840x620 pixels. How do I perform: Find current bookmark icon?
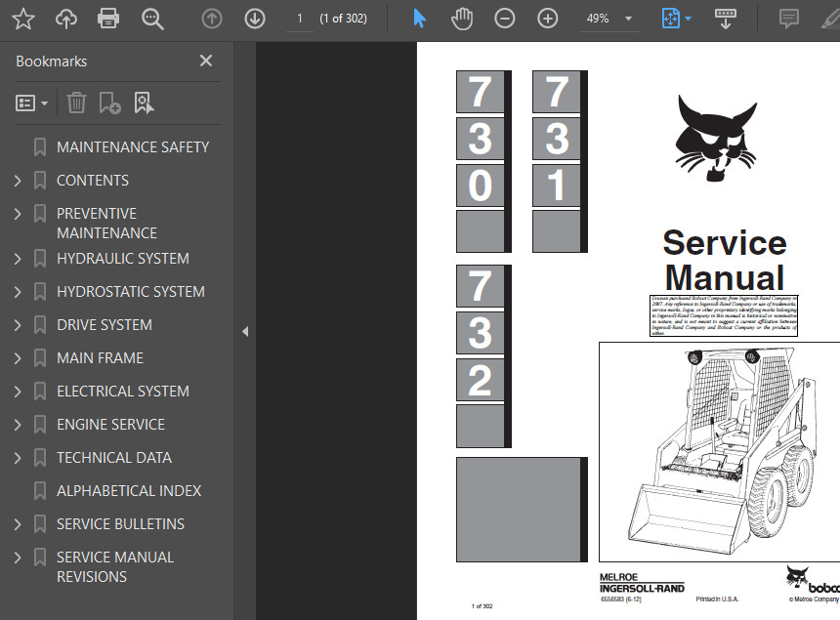point(144,103)
